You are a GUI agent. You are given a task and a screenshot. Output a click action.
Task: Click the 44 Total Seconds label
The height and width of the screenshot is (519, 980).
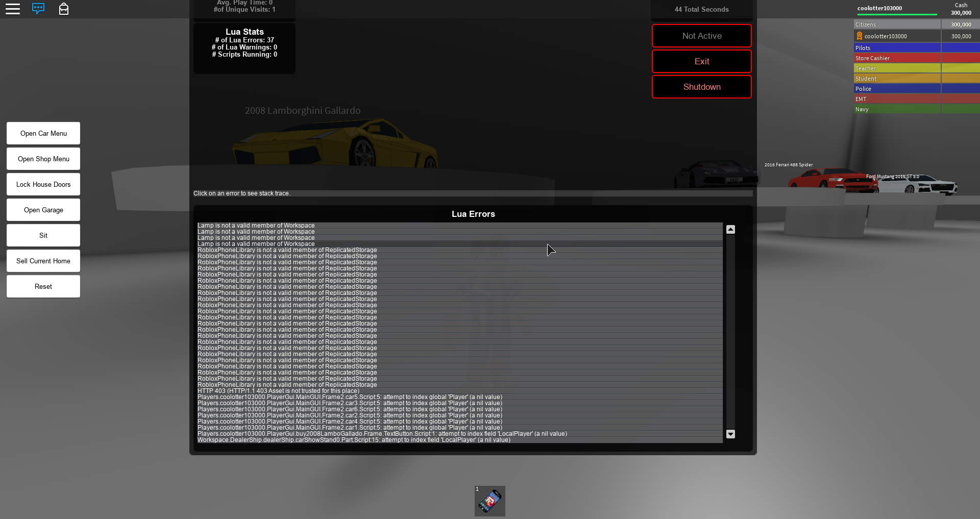[x=702, y=9]
